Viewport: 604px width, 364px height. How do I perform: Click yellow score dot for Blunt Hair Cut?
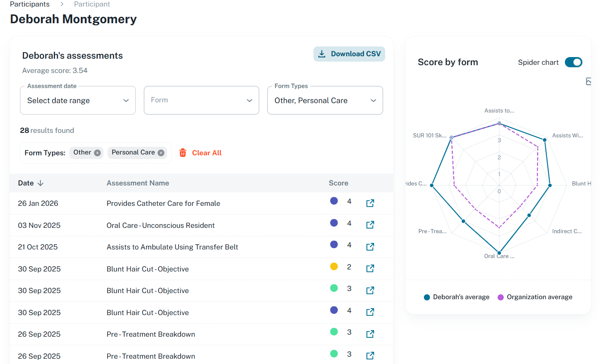pyautogui.click(x=334, y=267)
